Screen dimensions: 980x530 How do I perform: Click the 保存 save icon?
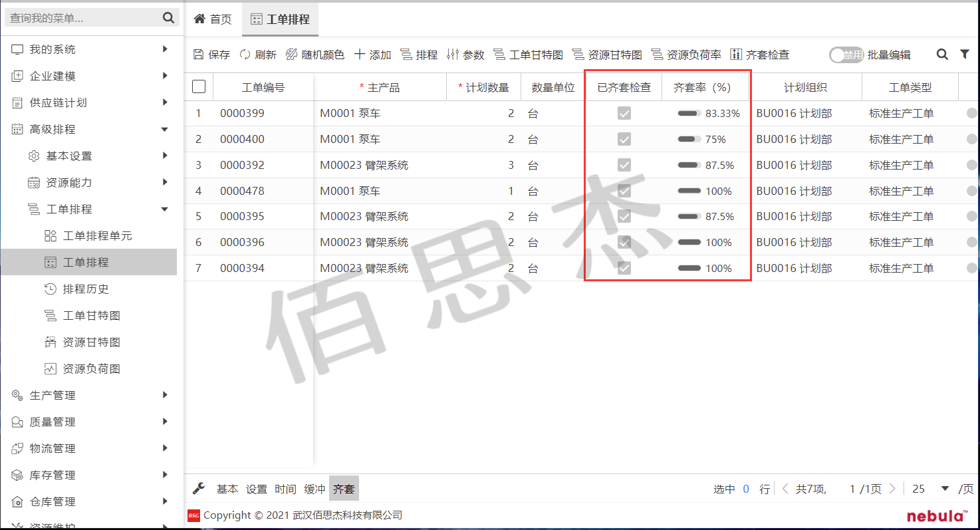tap(198, 55)
